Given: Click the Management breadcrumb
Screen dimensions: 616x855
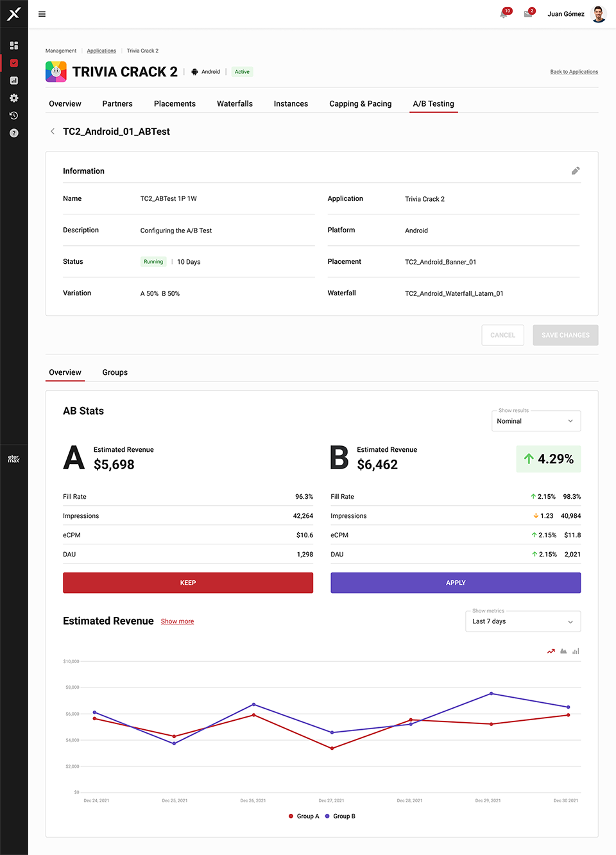Looking at the screenshot, I should (x=61, y=51).
